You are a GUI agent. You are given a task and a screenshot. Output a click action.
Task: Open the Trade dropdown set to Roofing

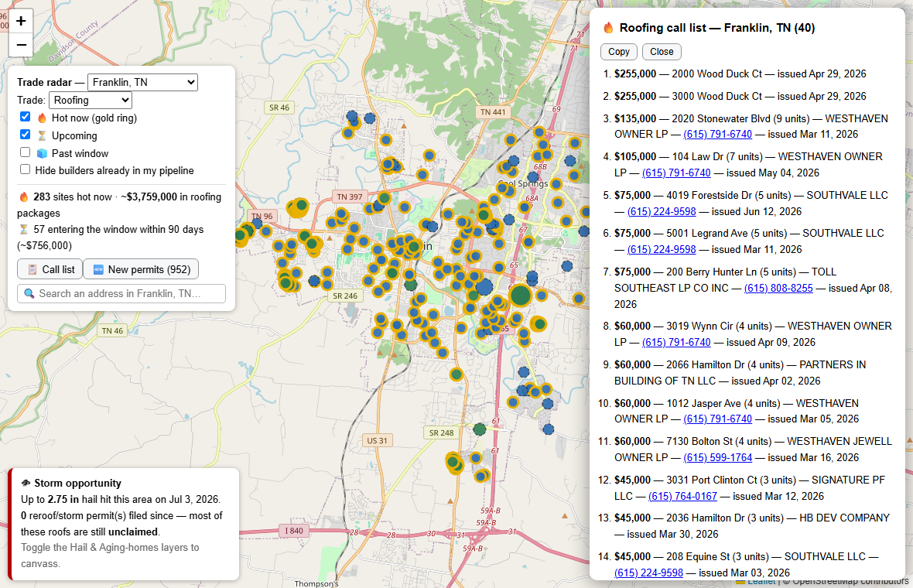(x=91, y=100)
